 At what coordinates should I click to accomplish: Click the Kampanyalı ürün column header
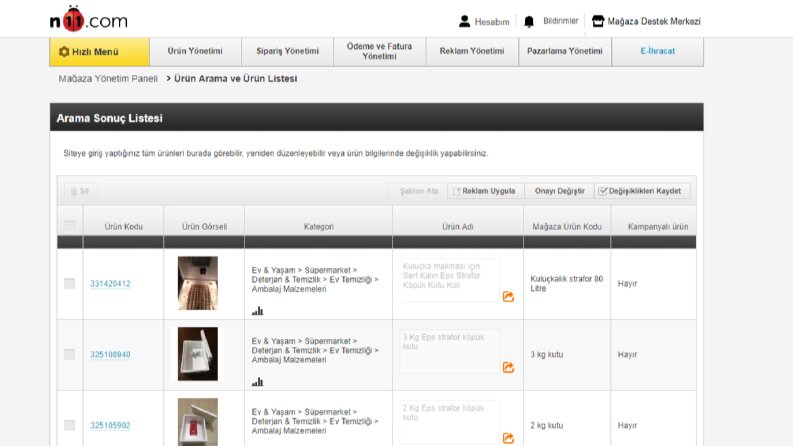click(657, 227)
